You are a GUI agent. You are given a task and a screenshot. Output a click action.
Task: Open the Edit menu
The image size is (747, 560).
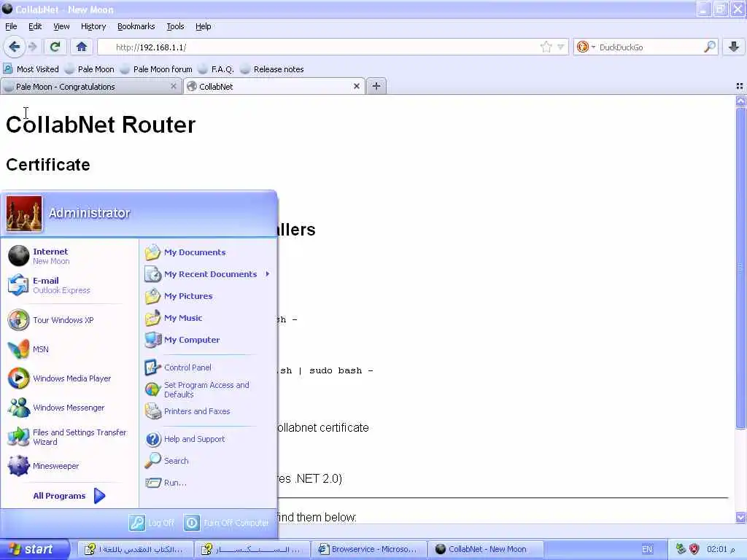coord(35,26)
